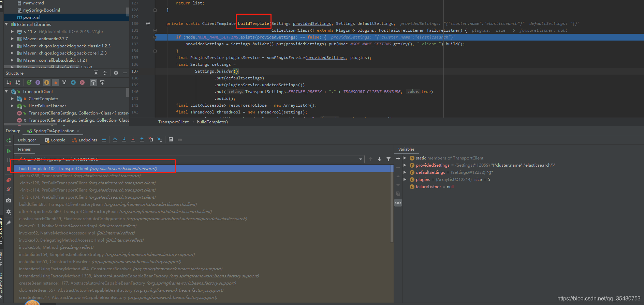Collapse all in Structure panel

pos(105,73)
